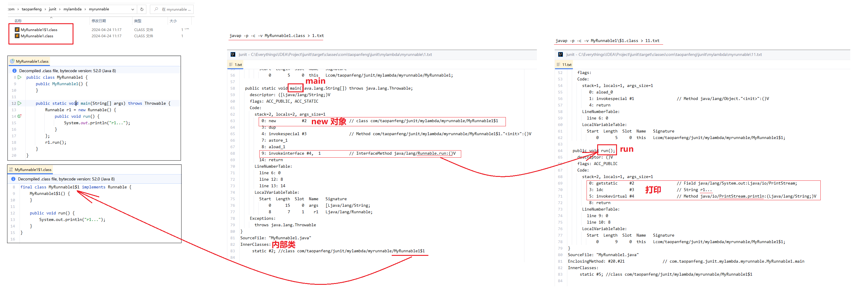This screenshot has height=307, width=868.
Task: Click the text file icon on 11.txt tab
Action: click(x=558, y=64)
